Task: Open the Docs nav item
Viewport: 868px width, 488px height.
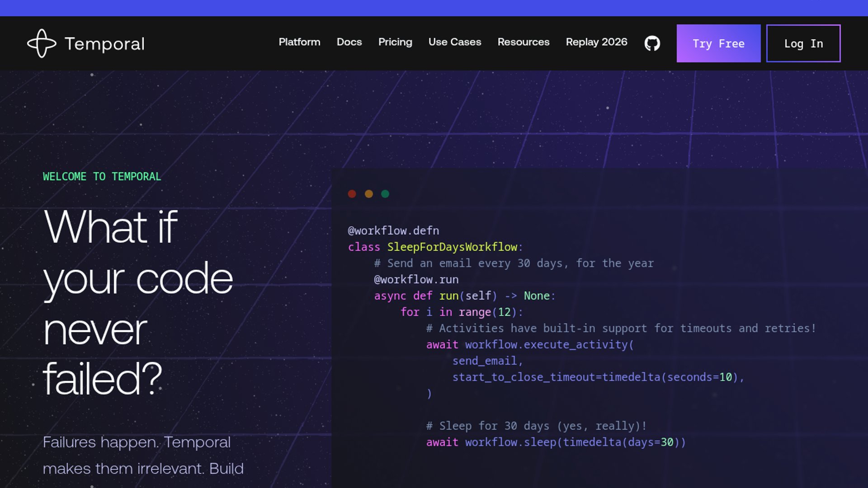Action: click(x=349, y=42)
